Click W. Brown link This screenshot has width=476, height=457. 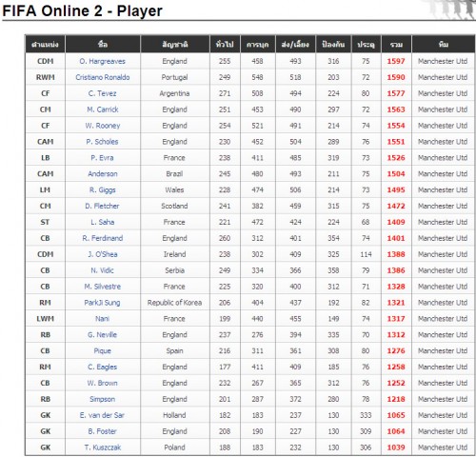(102, 383)
